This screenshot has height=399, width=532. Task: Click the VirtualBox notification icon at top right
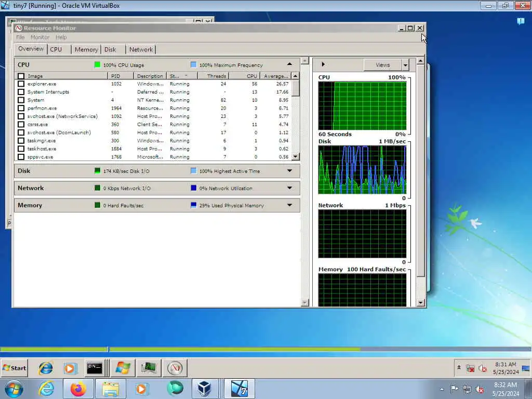(521, 21)
